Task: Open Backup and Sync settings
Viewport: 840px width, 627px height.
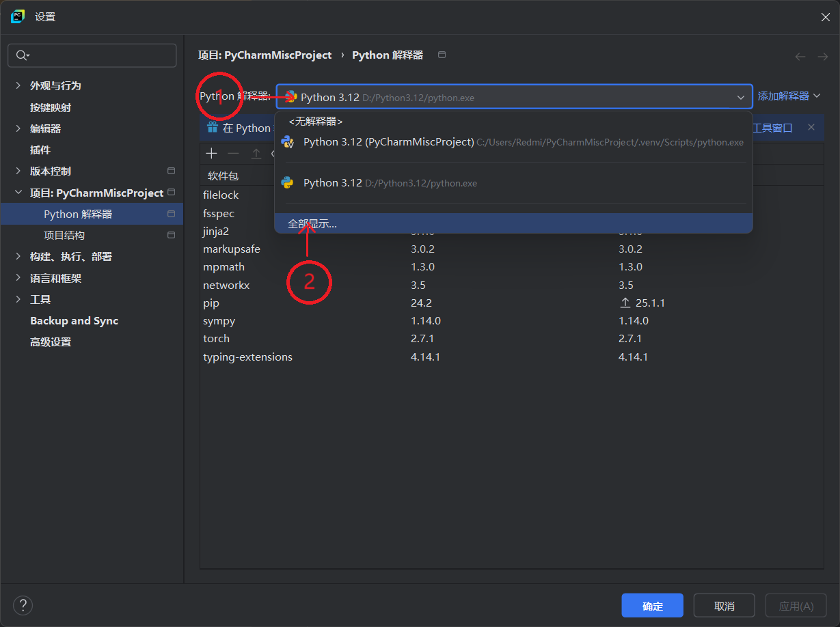Action: (x=74, y=320)
